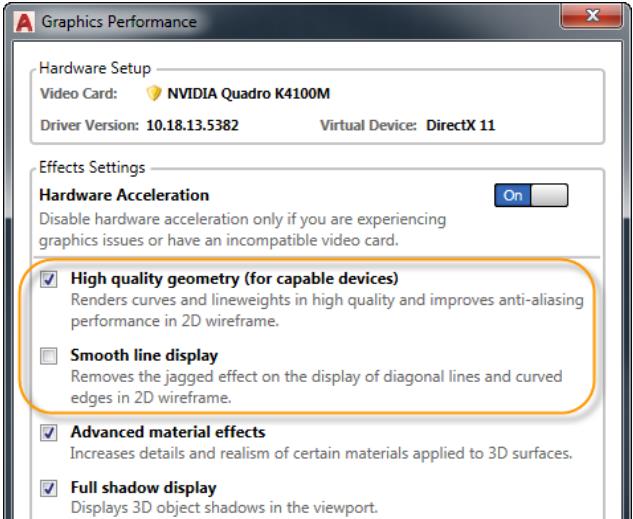
Task: Click the Graphics Performance title bar text
Action: pos(111,19)
